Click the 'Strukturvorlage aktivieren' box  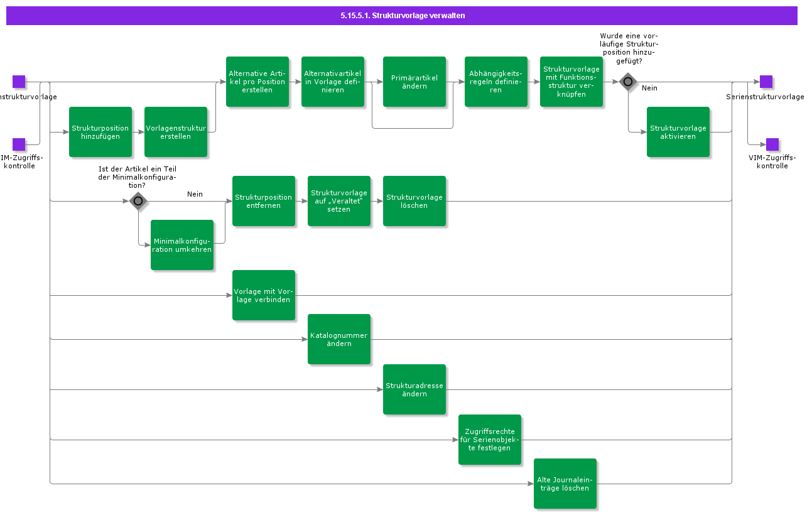point(678,132)
